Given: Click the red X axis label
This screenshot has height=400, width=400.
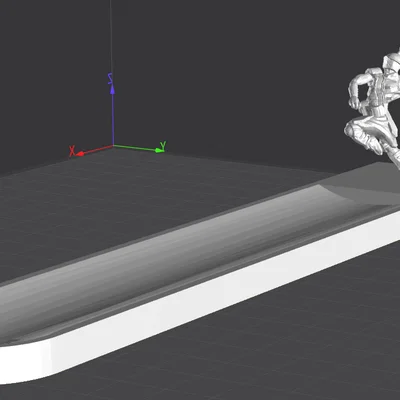Looking at the screenshot, I should click(72, 151).
